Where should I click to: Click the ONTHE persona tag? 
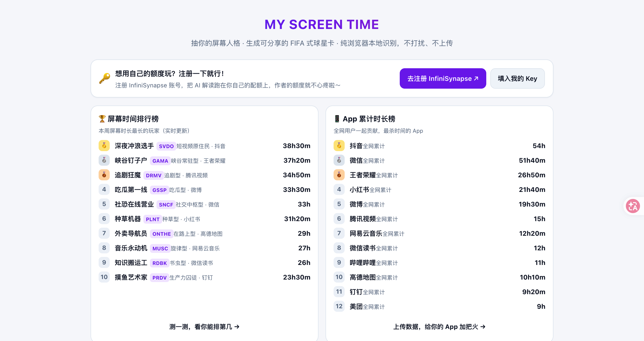click(x=162, y=234)
